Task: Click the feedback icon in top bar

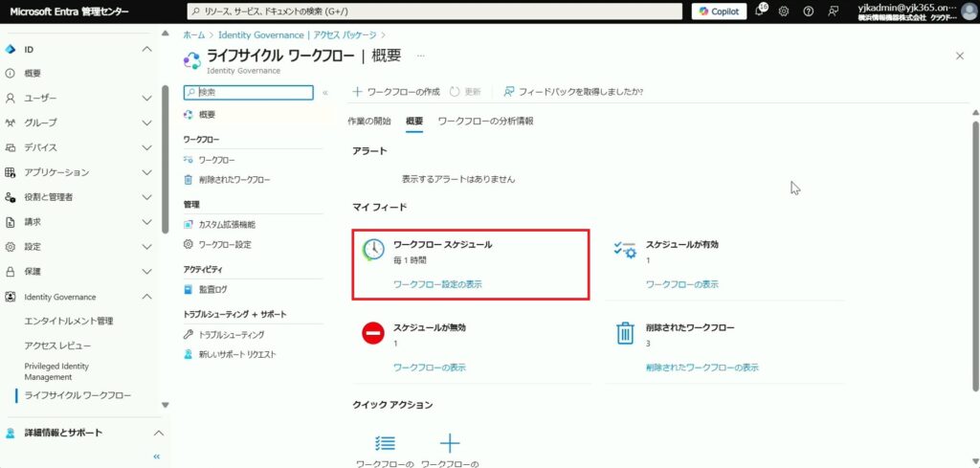Action: click(x=834, y=11)
